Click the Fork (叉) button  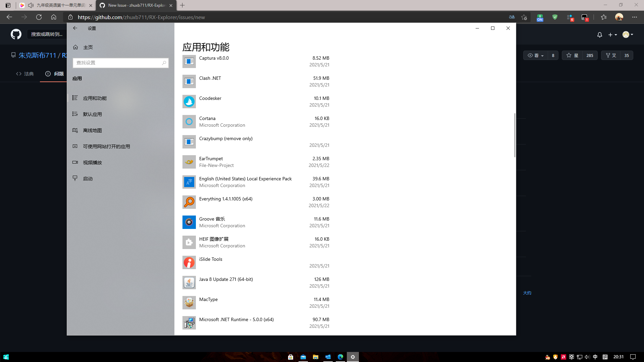(611, 55)
